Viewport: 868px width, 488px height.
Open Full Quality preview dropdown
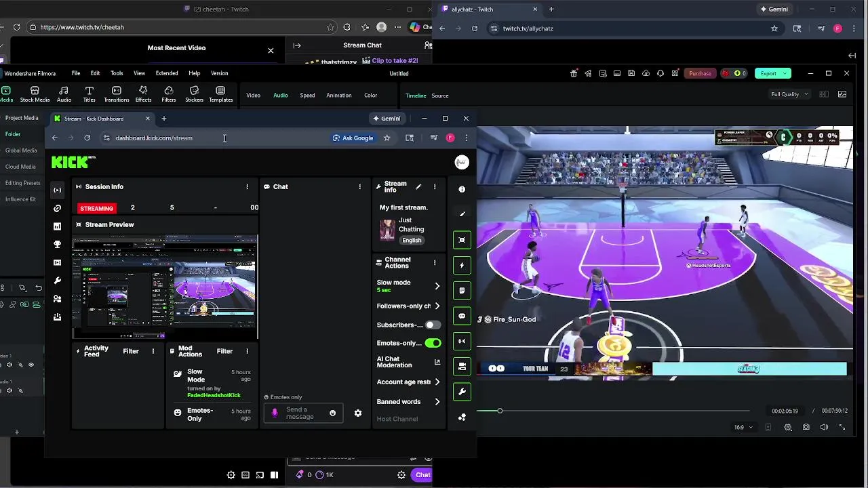(x=790, y=94)
